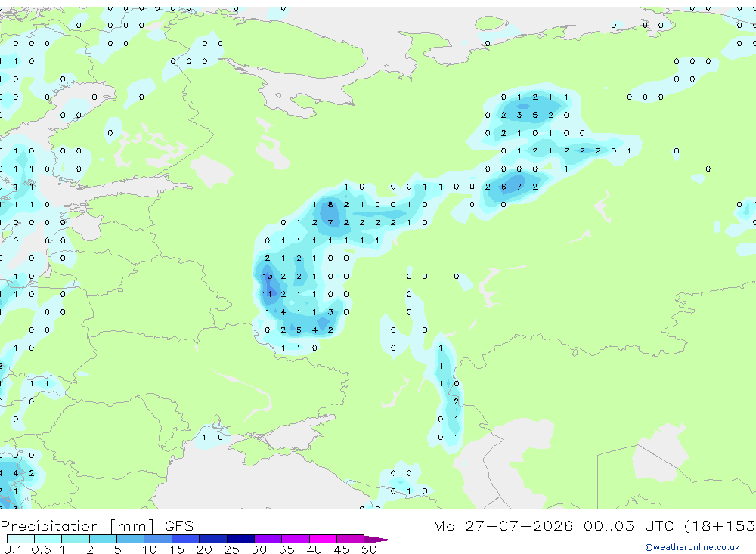Select the 30–35 mm purple legend swatch
Viewport: 756px width, 554px height.
tap(268, 539)
